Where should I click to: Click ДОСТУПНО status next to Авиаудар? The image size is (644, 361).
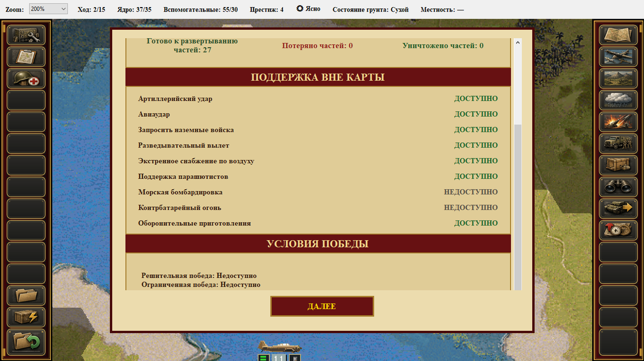pos(476,114)
